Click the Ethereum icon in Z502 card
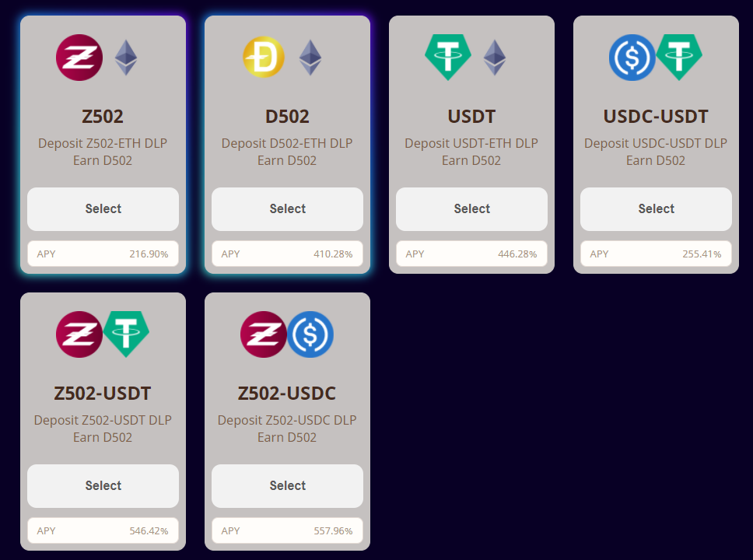753x560 pixels. point(126,58)
